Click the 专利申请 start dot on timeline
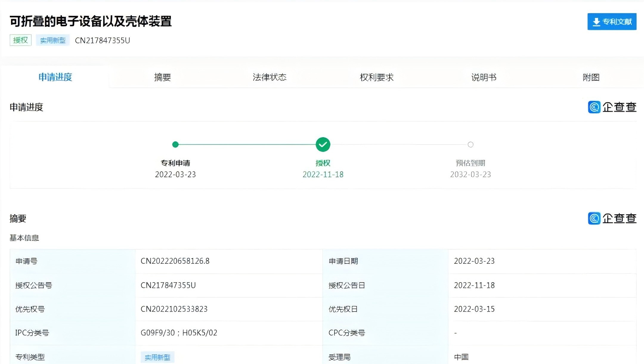This screenshot has width=644, height=364. [175, 145]
